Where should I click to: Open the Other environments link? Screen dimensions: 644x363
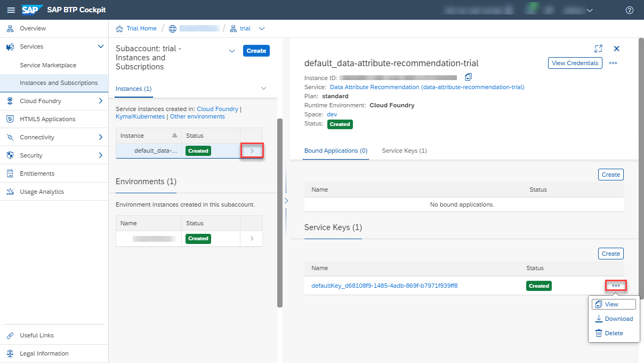point(197,116)
